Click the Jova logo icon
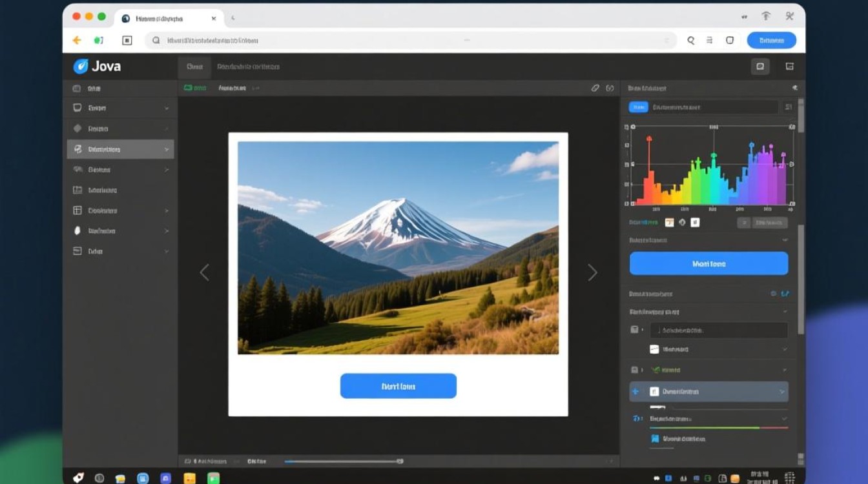This screenshot has width=868, height=484. click(x=81, y=66)
